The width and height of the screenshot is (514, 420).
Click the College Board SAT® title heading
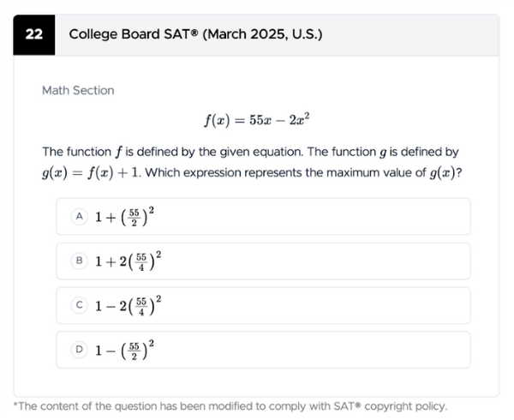[x=195, y=35]
